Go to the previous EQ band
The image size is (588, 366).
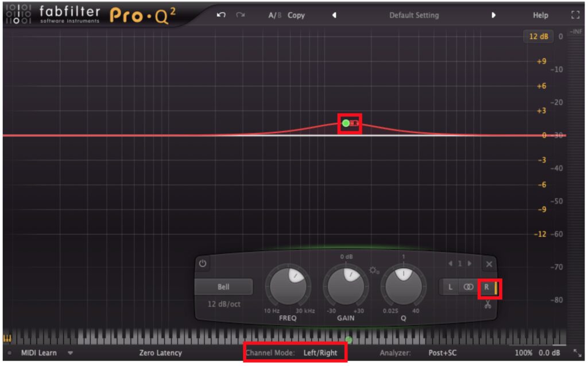[x=450, y=264]
